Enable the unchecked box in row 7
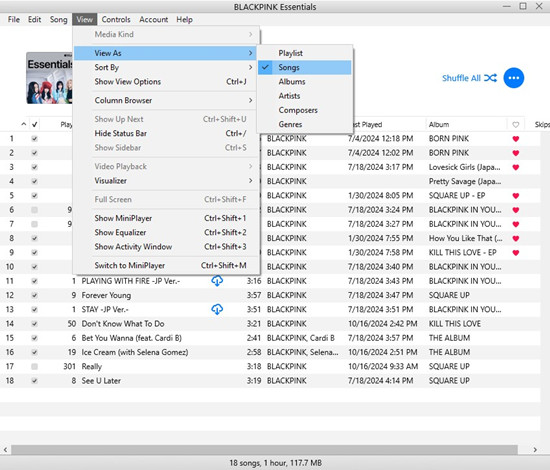 (x=34, y=224)
